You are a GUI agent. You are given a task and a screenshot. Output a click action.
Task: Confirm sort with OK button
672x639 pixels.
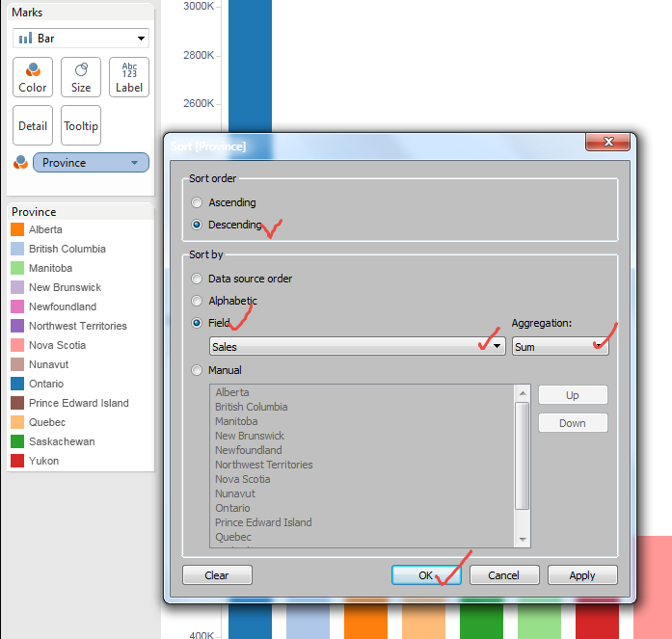click(x=426, y=574)
